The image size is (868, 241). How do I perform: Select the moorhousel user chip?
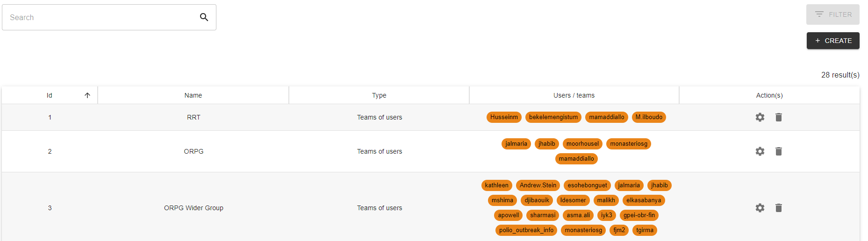(582, 144)
